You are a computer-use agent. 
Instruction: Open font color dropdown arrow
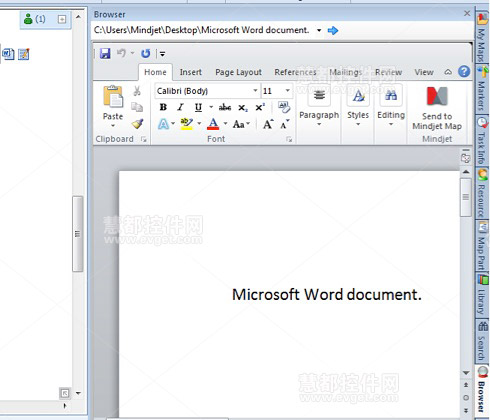tap(225, 124)
